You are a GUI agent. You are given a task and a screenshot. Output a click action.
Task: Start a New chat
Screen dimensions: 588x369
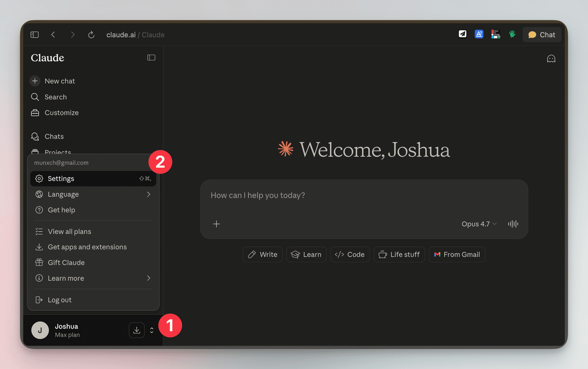point(60,81)
